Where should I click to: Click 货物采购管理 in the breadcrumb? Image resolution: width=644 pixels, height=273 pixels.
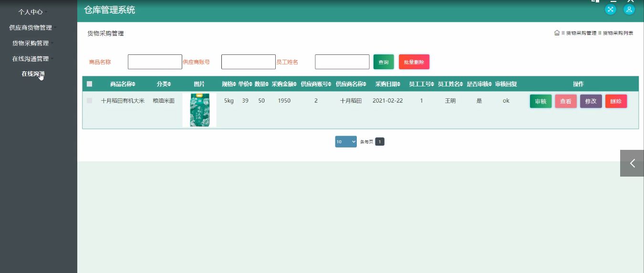tap(581, 33)
